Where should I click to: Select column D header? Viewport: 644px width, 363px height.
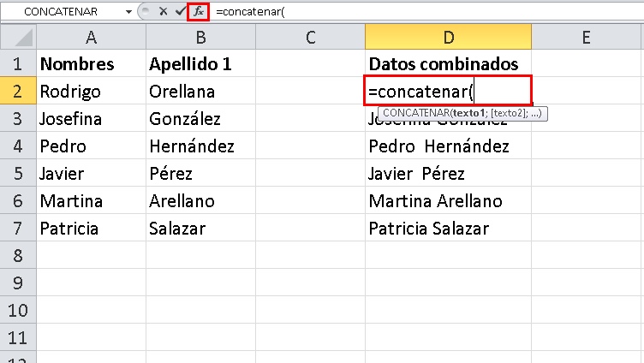[448, 38]
